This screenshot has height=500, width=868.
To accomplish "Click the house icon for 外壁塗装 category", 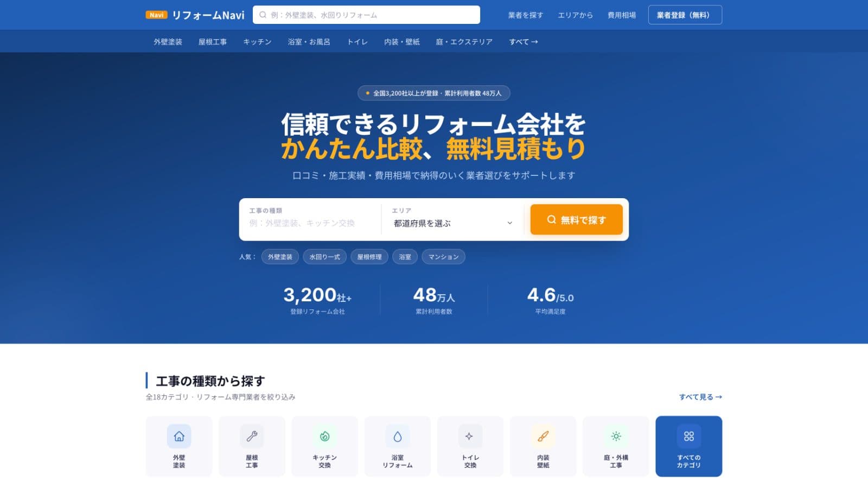I will tap(179, 436).
